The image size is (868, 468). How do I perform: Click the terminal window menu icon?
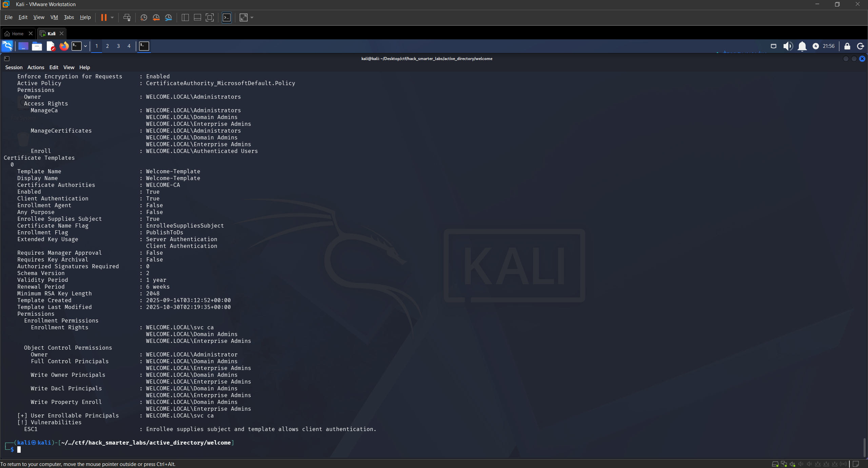point(6,59)
